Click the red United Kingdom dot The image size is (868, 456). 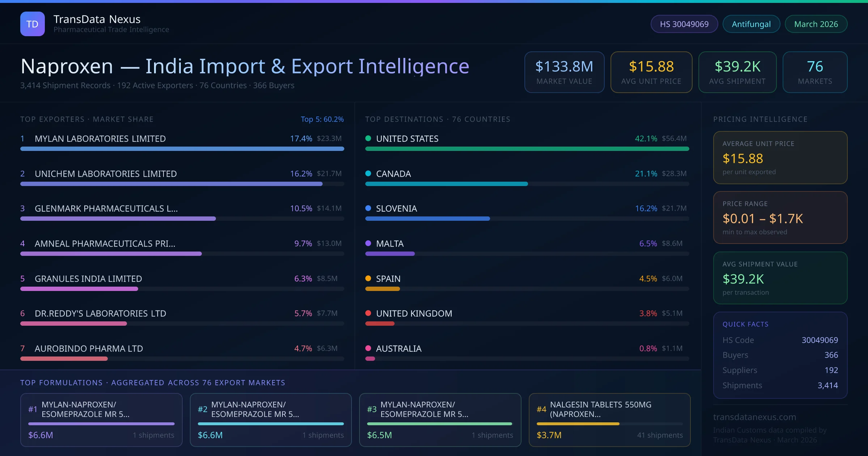coord(368,313)
